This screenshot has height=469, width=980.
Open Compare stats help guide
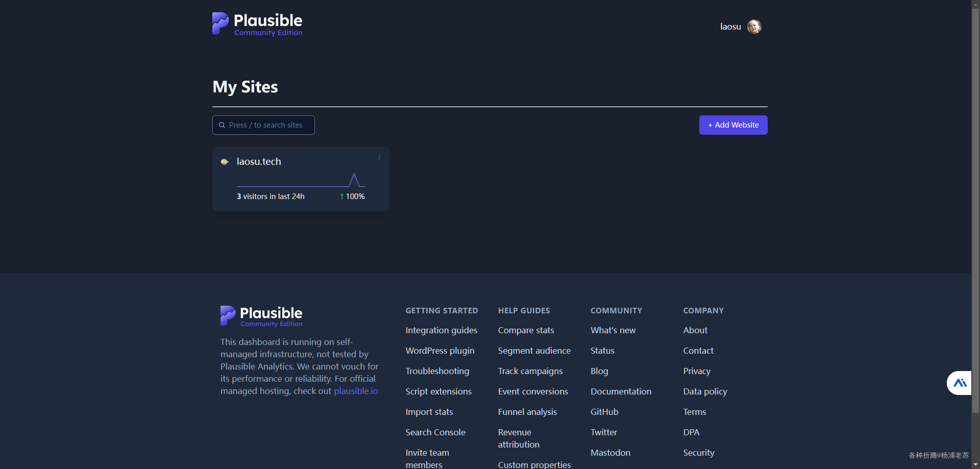click(526, 330)
